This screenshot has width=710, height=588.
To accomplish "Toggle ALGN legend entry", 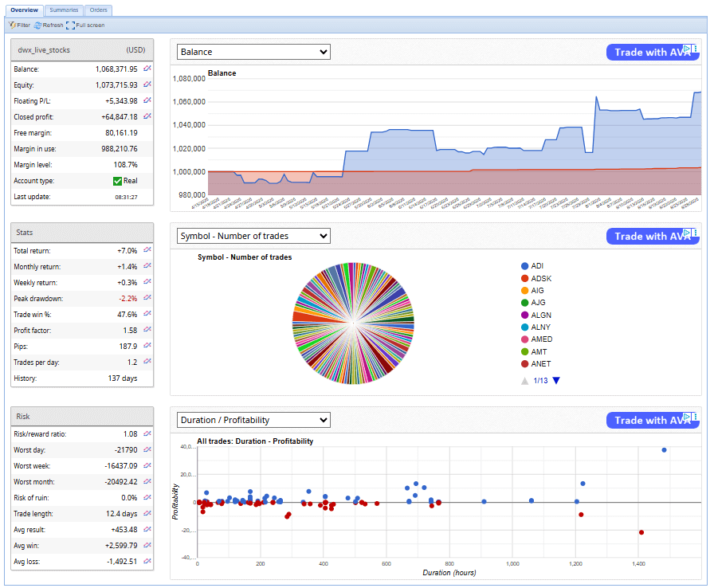I will coord(542,315).
